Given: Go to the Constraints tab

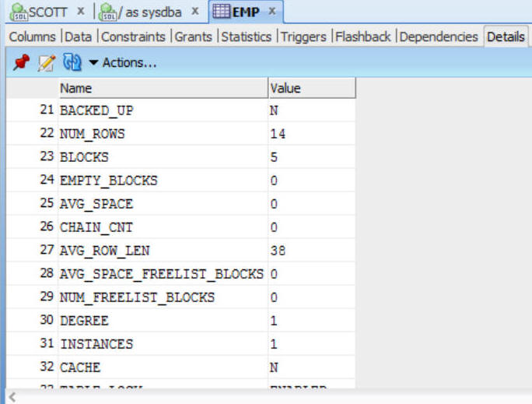Looking at the screenshot, I should coord(133,37).
